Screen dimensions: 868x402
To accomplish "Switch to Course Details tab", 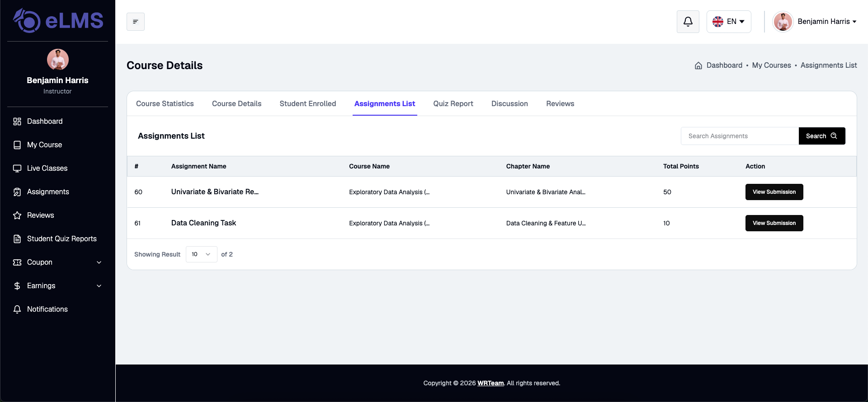I will 237,104.
